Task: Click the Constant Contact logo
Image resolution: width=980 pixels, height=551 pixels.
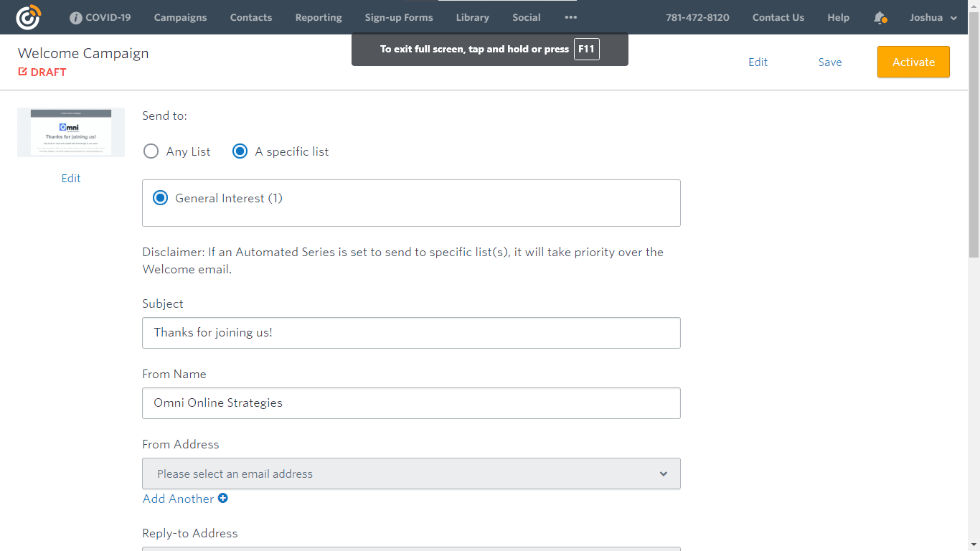Action: pos(28,17)
